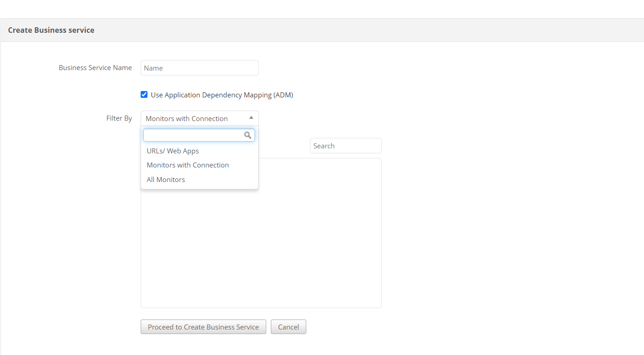Click the dropdown's filter search box
The image size is (644, 355).
coord(194,135)
